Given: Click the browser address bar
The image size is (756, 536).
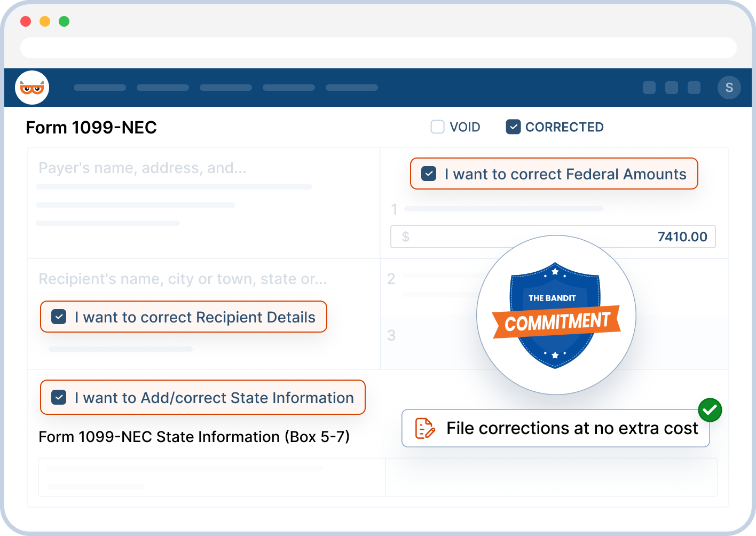Looking at the screenshot, I should (x=378, y=48).
